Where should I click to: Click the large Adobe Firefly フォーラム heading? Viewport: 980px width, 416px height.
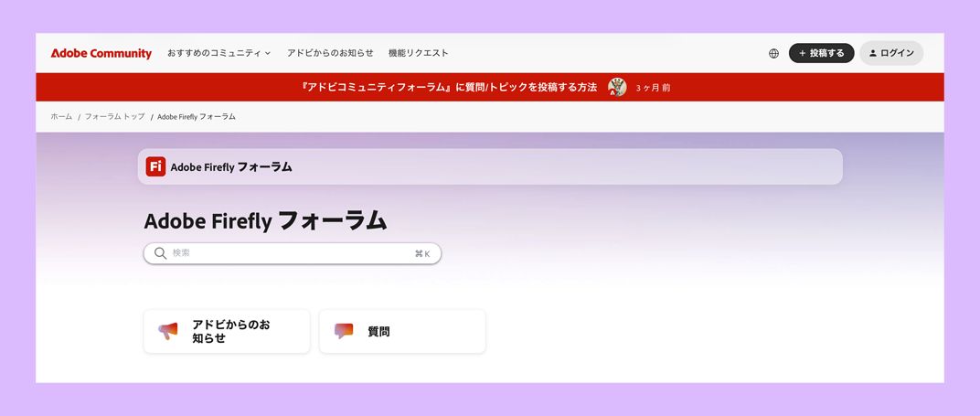tap(266, 221)
